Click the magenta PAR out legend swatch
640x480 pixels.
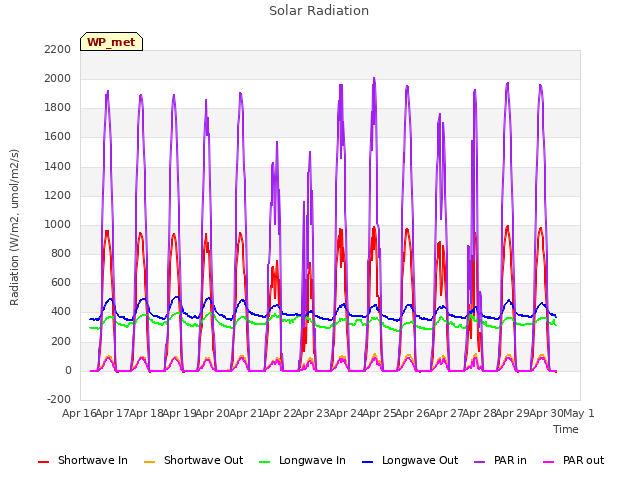pyautogui.click(x=549, y=462)
